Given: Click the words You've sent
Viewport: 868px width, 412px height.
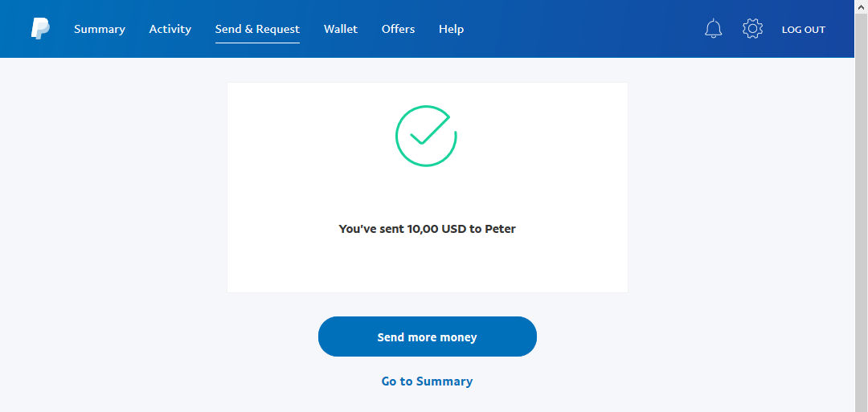Looking at the screenshot, I should [371, 229].
